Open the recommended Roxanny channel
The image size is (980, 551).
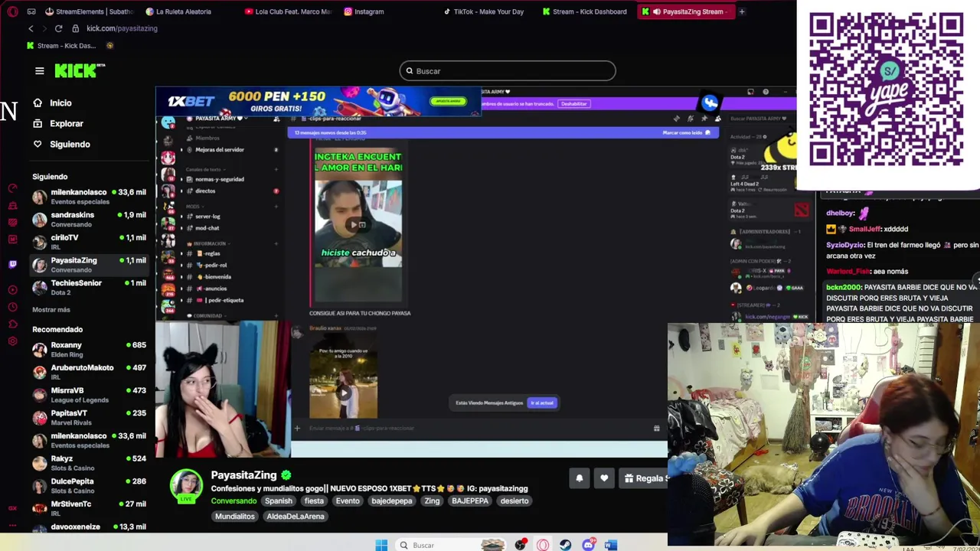[x=89, y=350]
